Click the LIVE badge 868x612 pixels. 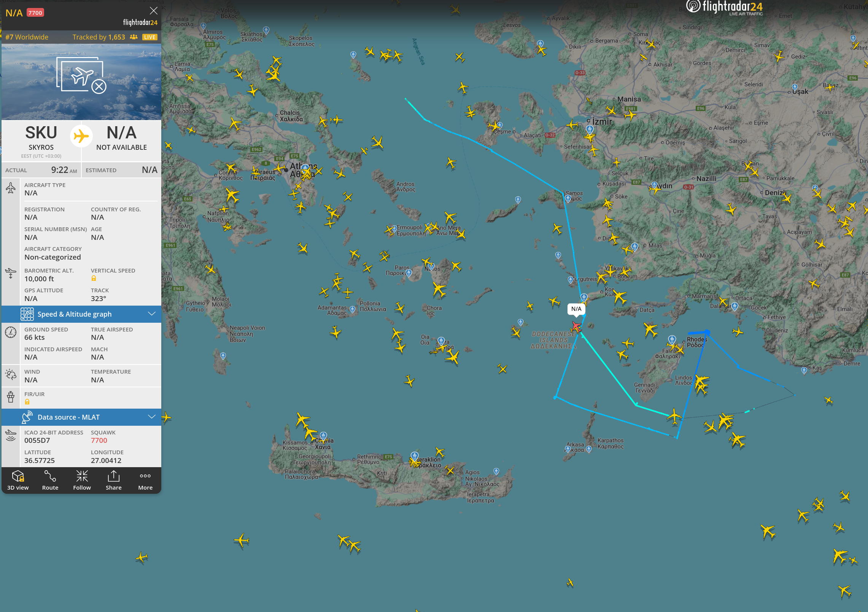tap(149, 37)
